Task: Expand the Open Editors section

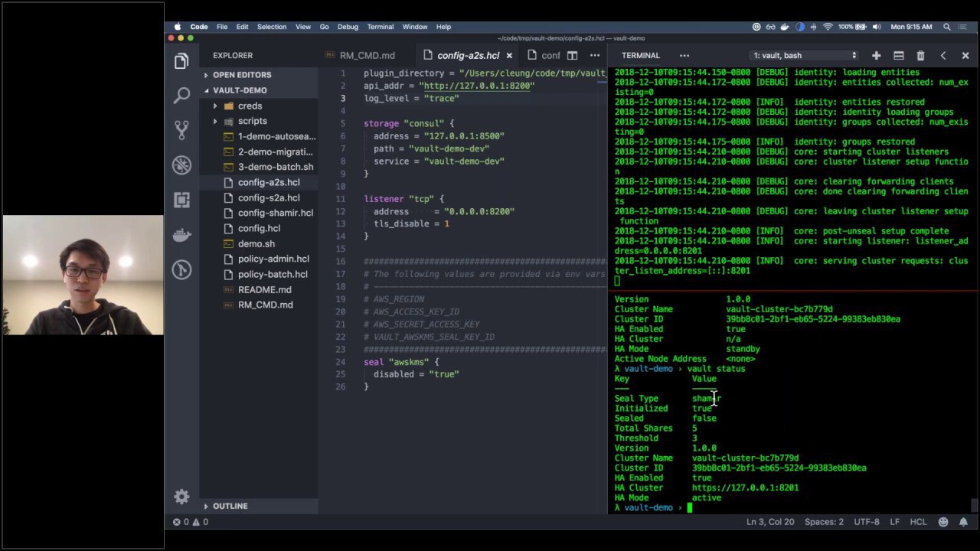Action: tap(242, 75)
